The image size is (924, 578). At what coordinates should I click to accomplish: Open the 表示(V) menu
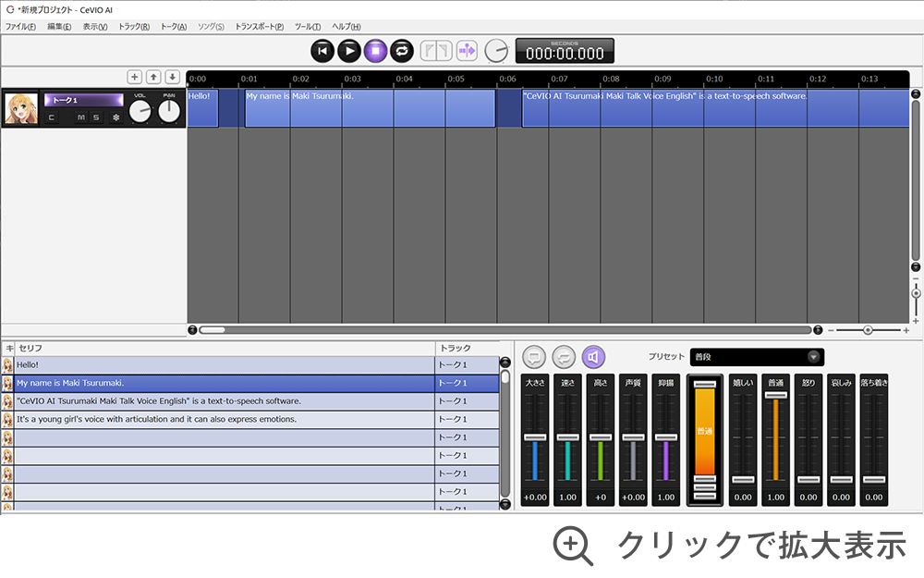pos(95,27)
